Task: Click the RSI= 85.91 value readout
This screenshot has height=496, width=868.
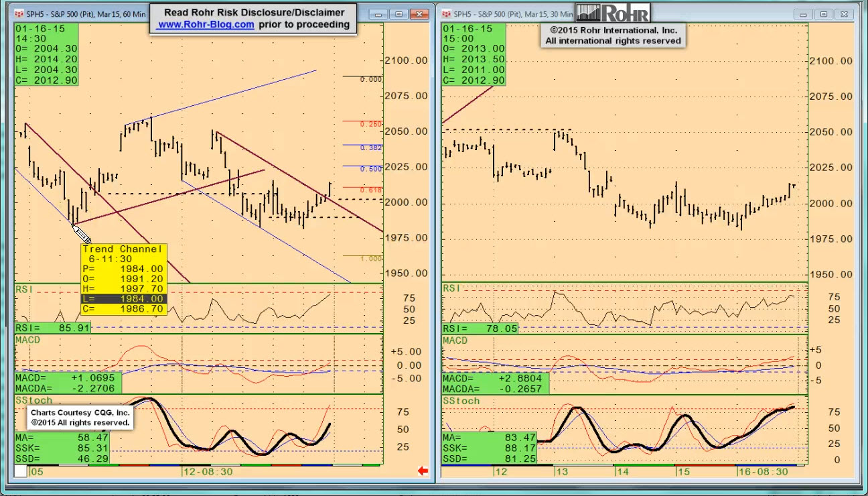Action: 53,328
